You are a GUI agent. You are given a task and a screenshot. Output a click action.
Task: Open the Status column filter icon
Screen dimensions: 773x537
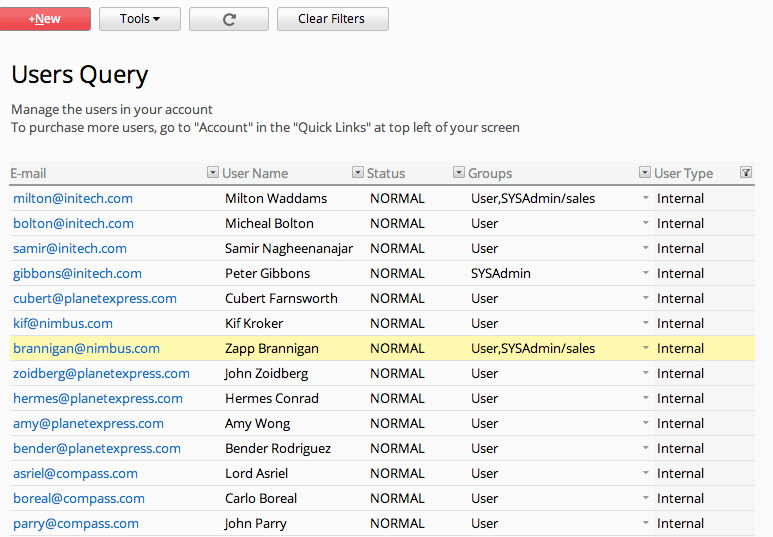pyautogui.click(x=458, y=172)
